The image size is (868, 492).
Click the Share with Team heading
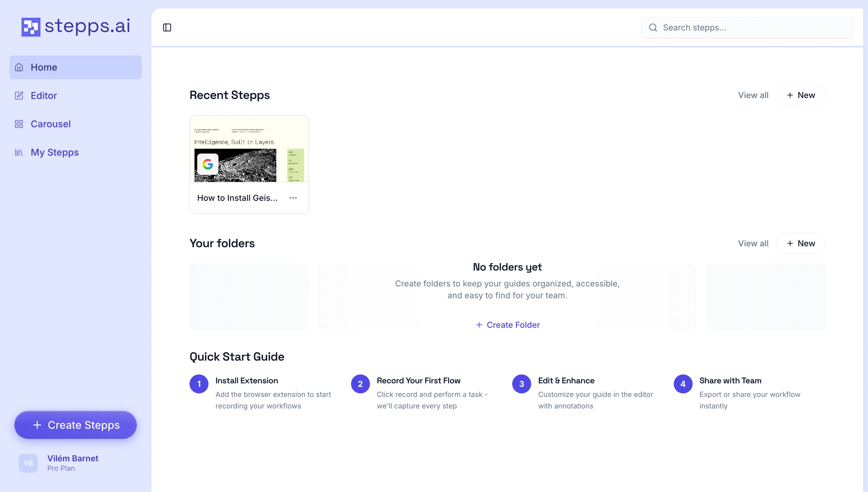(730, 380)
